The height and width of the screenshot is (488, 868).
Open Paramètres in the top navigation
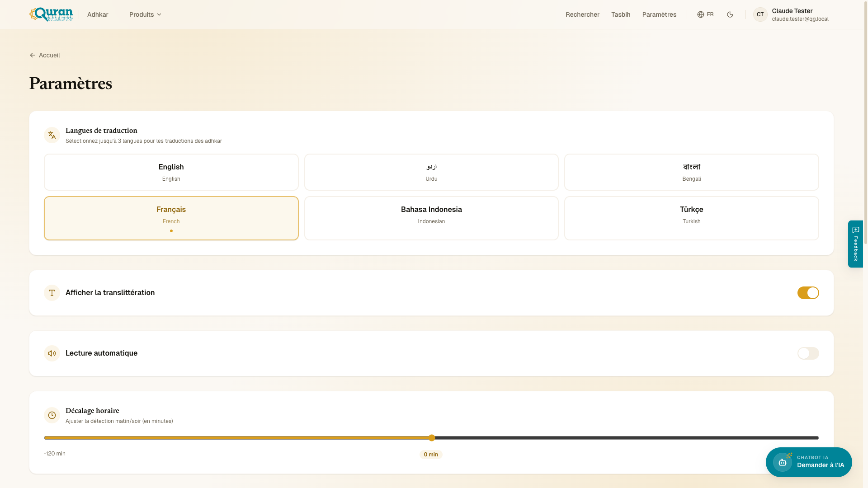pyautogui.click(x=659, y=14)
